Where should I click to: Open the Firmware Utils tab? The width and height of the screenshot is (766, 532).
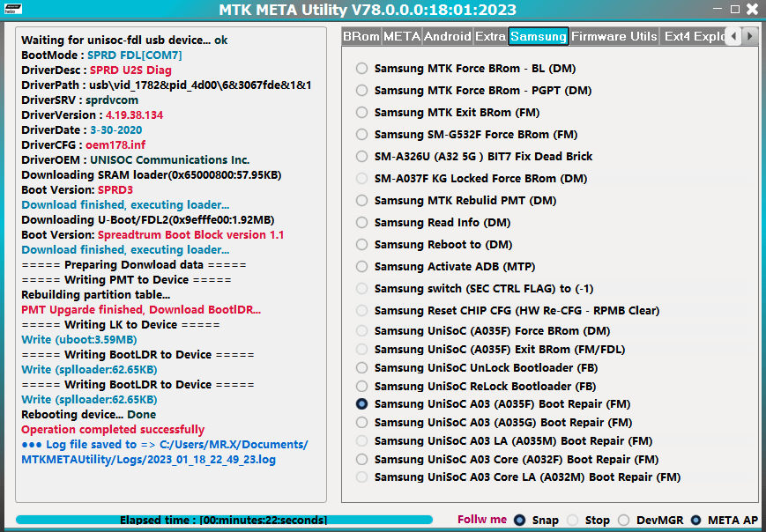point(614,37)
